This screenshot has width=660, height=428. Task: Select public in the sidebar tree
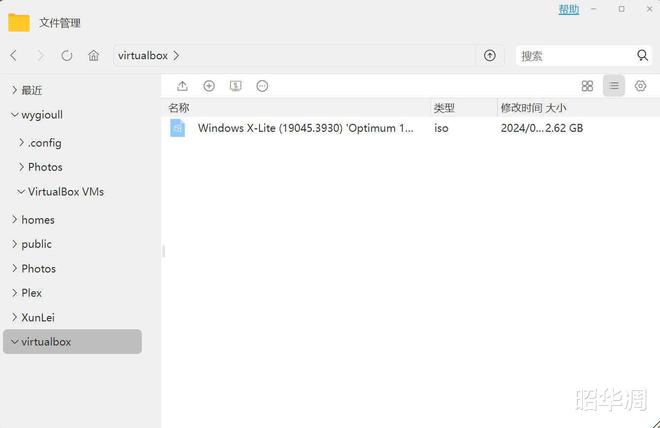coord(37,244)
